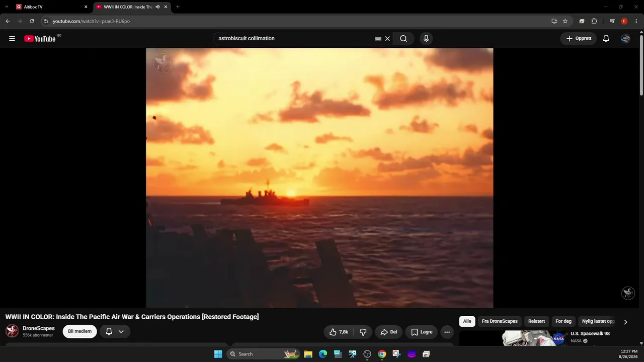644x362 pixels.
Task: Go to the YouTube home logo
Action: pyautogui.click(x=40, y=39)
